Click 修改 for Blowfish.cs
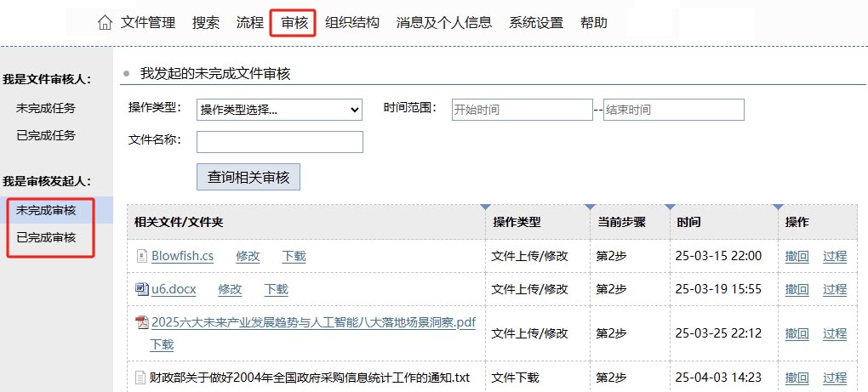This screenshot has width=868, height=392. click(x=248, y=257)
